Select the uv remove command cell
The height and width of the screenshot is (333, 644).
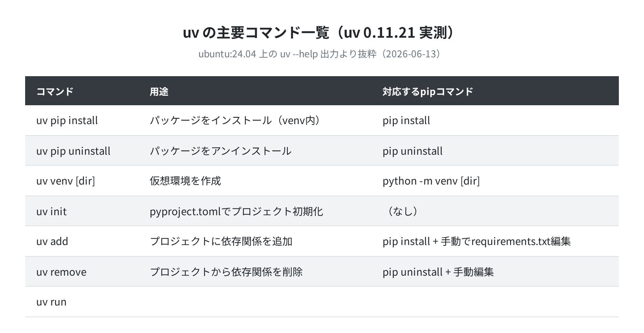(x=61, y=272)
